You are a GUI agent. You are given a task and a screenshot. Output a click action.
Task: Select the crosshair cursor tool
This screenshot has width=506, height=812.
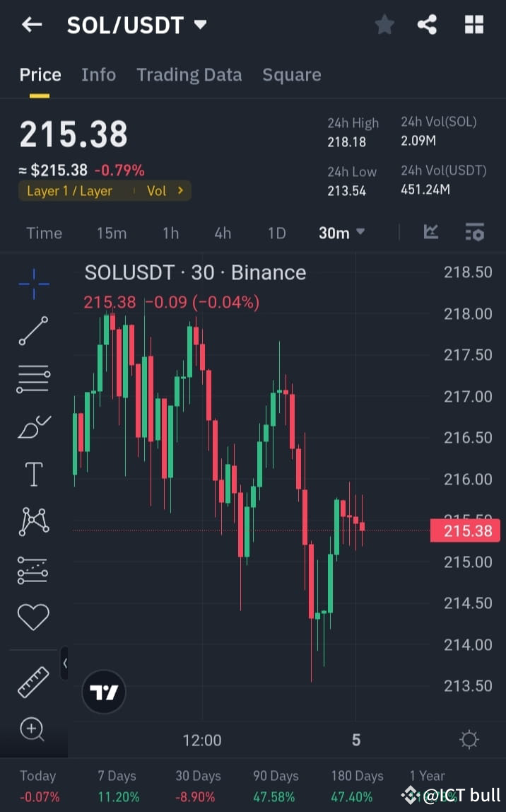tap(33, 283)
